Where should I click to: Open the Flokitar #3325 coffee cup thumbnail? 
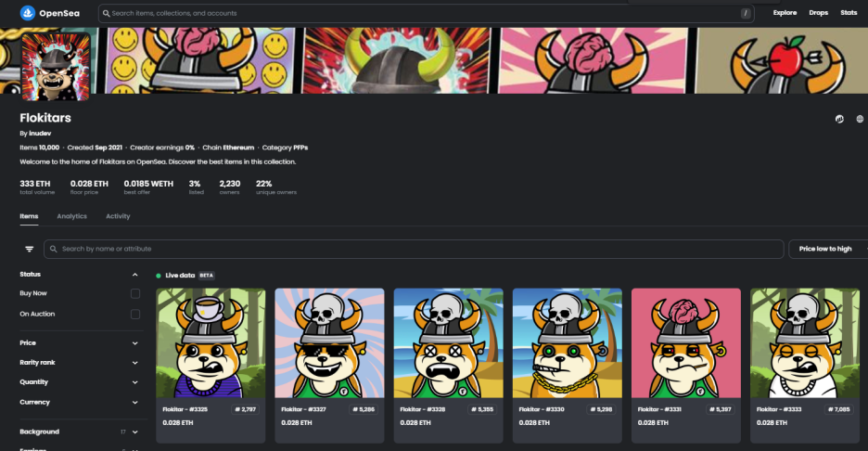[x=211, y=343]
